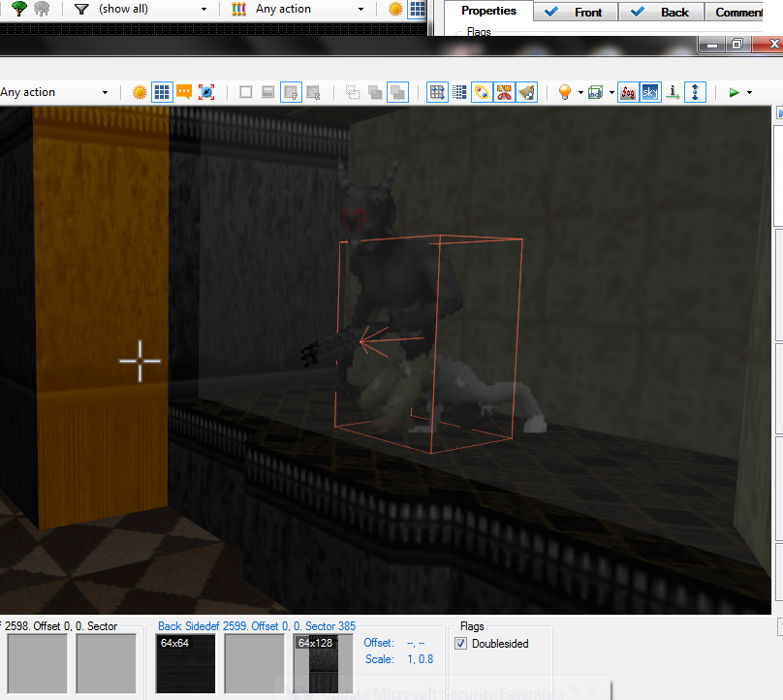
Task: Toggle auto clear textures paintbrush icon
Action: 527,92
